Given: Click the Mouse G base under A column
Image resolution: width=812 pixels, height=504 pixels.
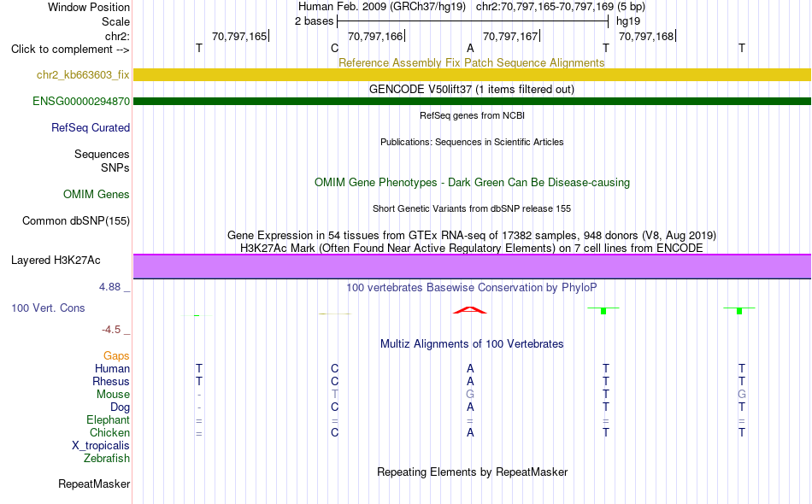Looking at the screenshot, I should [470, 395].
